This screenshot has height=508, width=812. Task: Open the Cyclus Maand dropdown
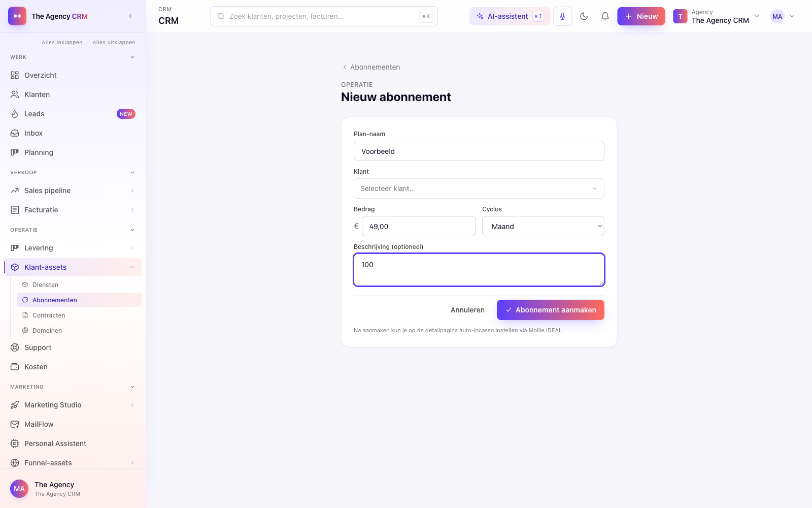pyautogui.click(x=543, y=226)
